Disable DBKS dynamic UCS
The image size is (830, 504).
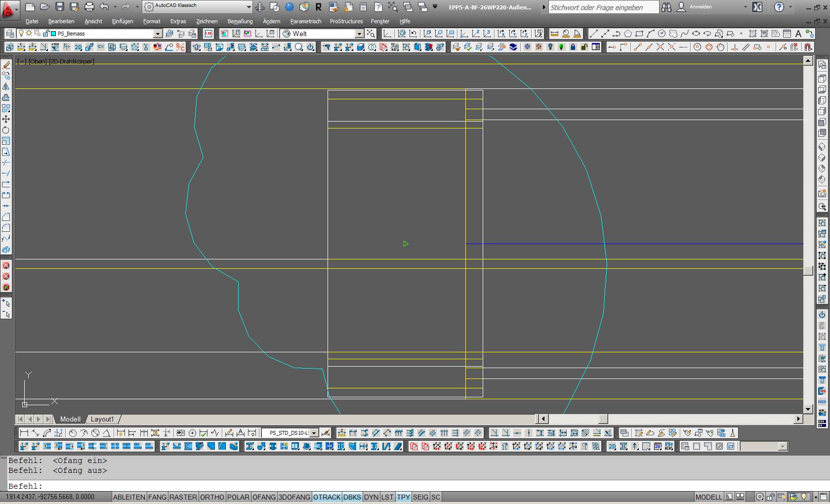click(352, 497)
